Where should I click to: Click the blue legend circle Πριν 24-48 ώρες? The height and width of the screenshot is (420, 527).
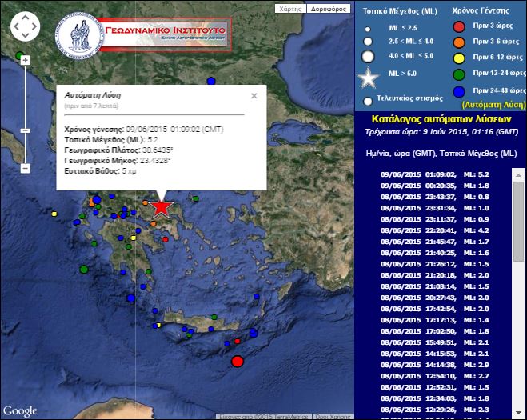coord(459,91)
